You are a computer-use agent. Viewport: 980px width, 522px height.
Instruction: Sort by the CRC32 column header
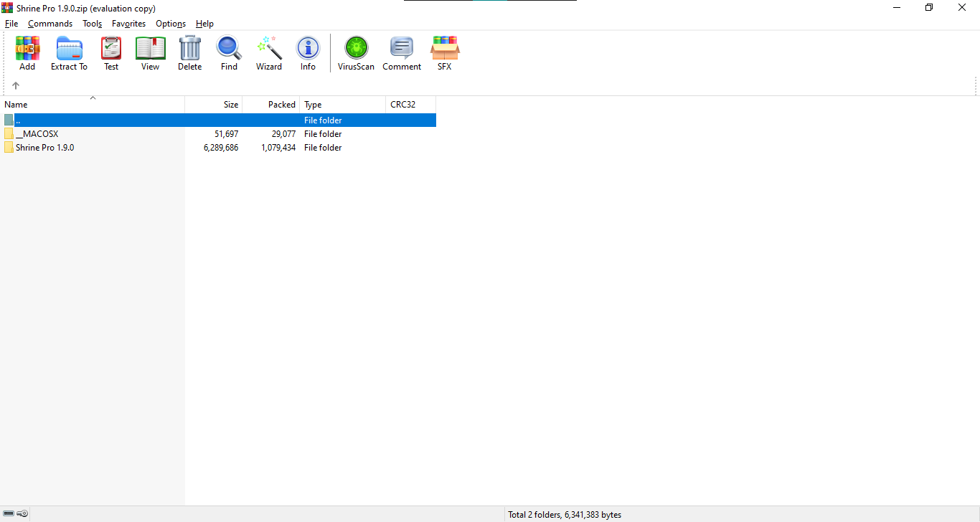pos(411,105)
